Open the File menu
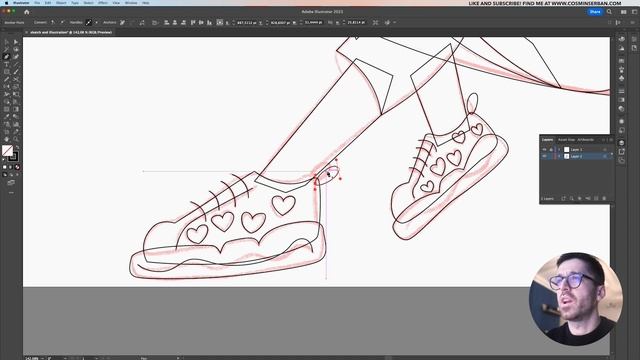 37,3
